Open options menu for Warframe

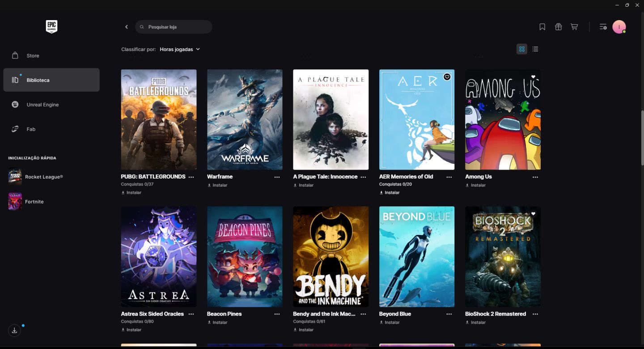pos(277,177)
